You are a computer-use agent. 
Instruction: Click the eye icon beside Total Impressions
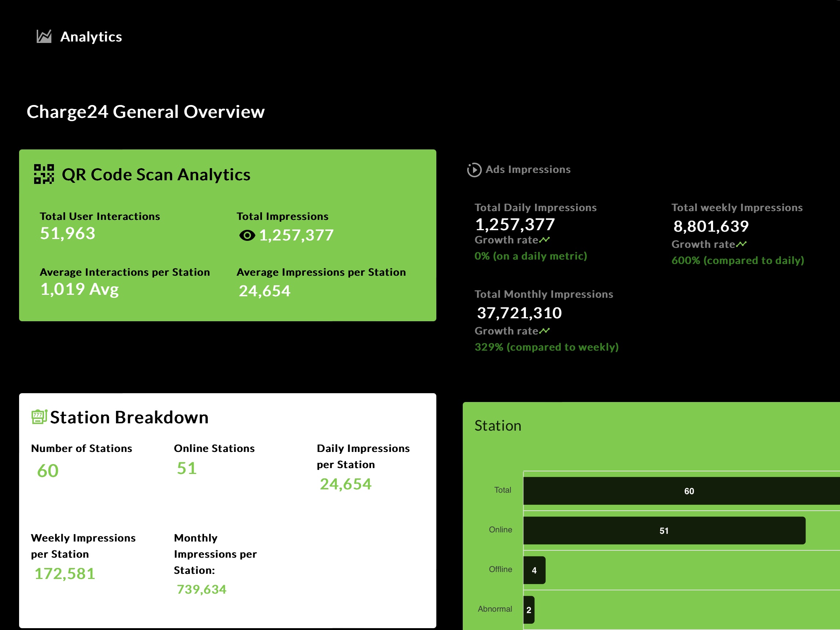click(247, 236)
